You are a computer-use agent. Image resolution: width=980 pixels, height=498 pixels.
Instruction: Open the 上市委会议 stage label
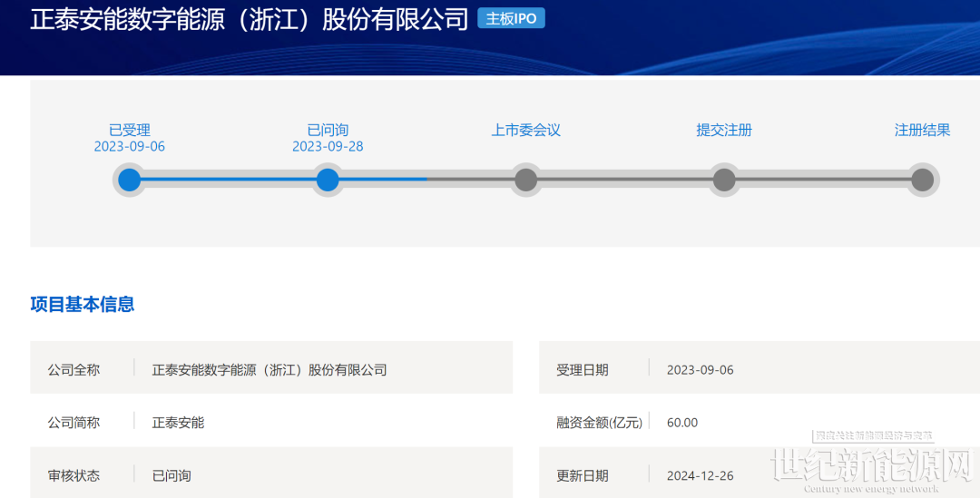(x=525, y=130)
